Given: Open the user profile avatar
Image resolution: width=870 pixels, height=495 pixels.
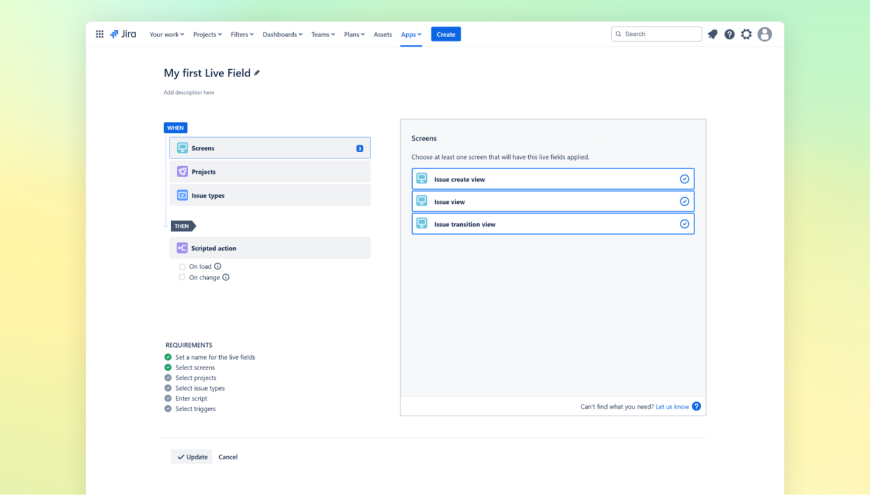Looking at the screenshot, I should point(765,34).
